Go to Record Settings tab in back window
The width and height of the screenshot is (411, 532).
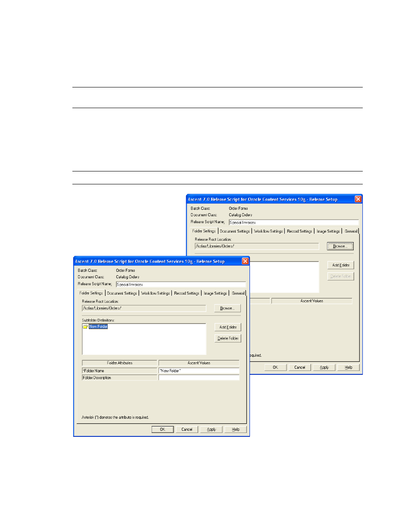(299, 231)
